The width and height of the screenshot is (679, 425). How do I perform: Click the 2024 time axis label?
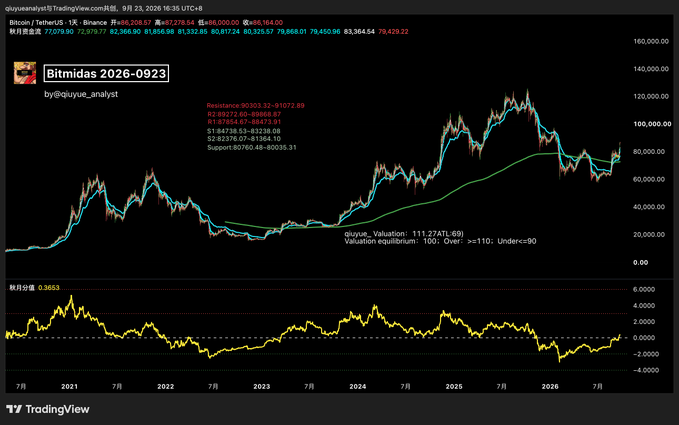358,386
